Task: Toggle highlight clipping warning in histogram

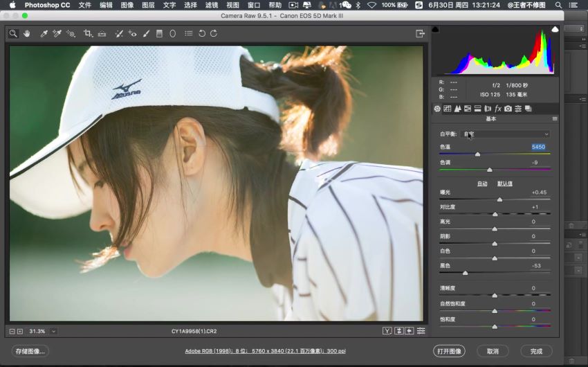Action: click(555, 29)
